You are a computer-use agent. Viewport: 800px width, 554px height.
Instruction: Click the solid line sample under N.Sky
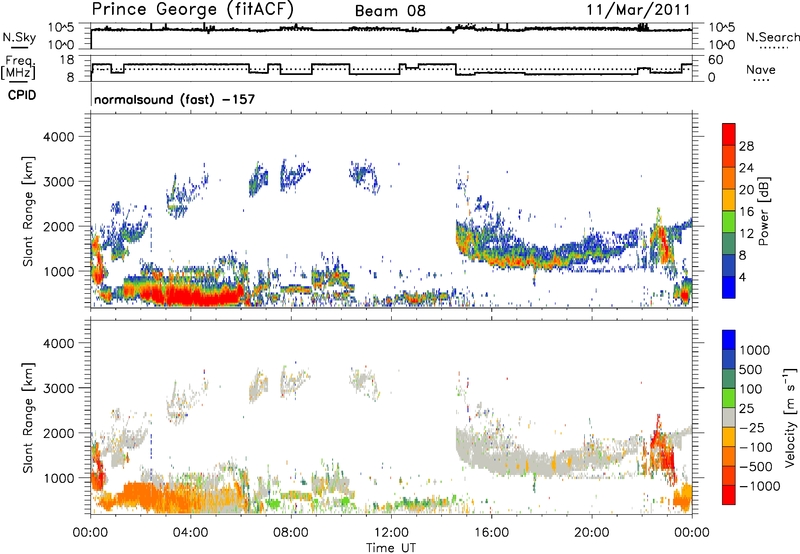19,48
